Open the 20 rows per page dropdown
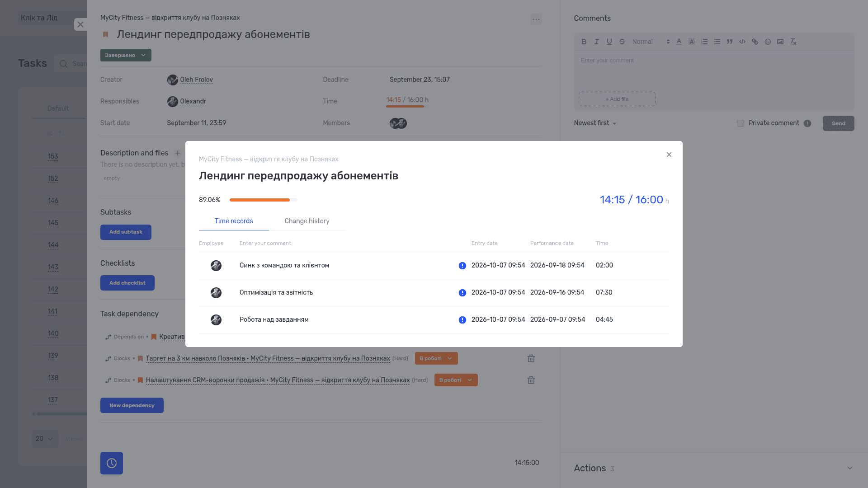 [x=45, y=439]
